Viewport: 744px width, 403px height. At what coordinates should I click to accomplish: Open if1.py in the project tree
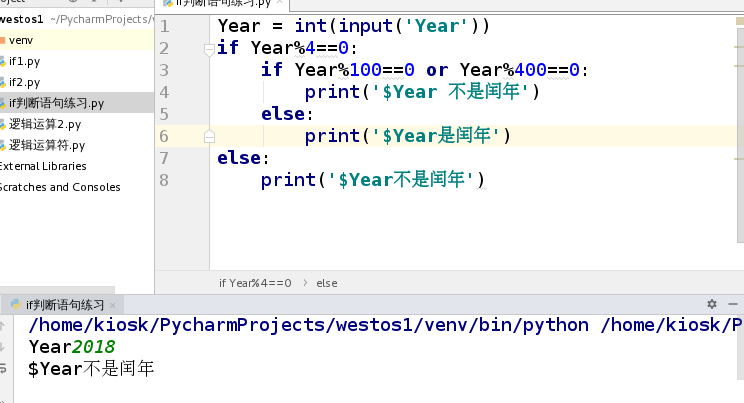[24, 61]
